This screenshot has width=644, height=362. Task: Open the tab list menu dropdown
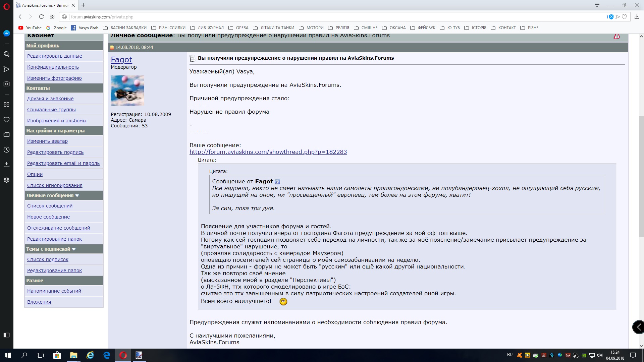click(x=597, y=5)
